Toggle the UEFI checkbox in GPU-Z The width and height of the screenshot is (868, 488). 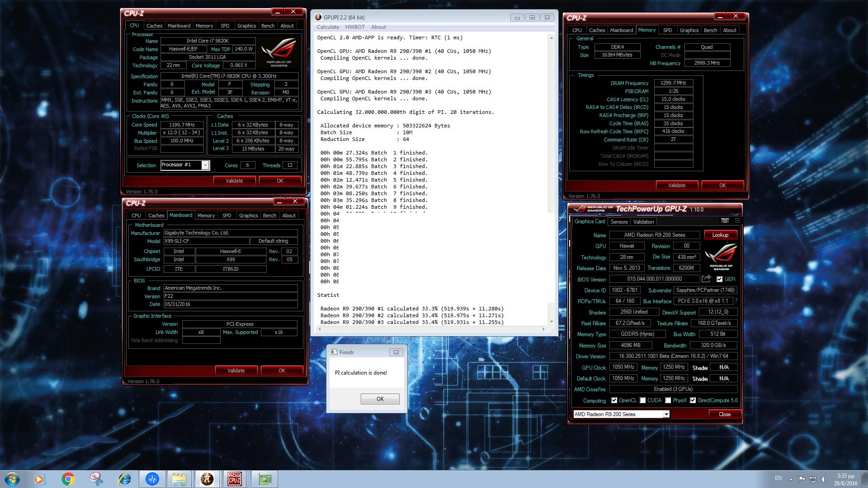(719, 279)
